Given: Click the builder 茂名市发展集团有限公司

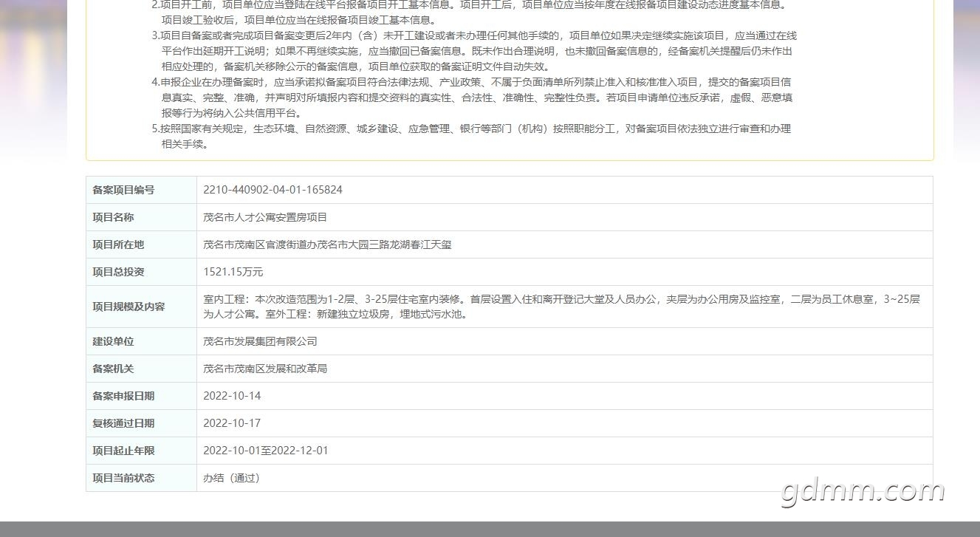Looking at the screenshot, I should tap(260, 341).
